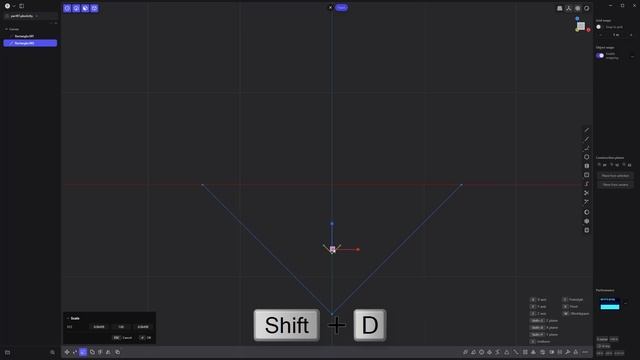Screen dimensions: 640x360
Task: Open the Plasticity app menu icon
Action: click(7, 6)
